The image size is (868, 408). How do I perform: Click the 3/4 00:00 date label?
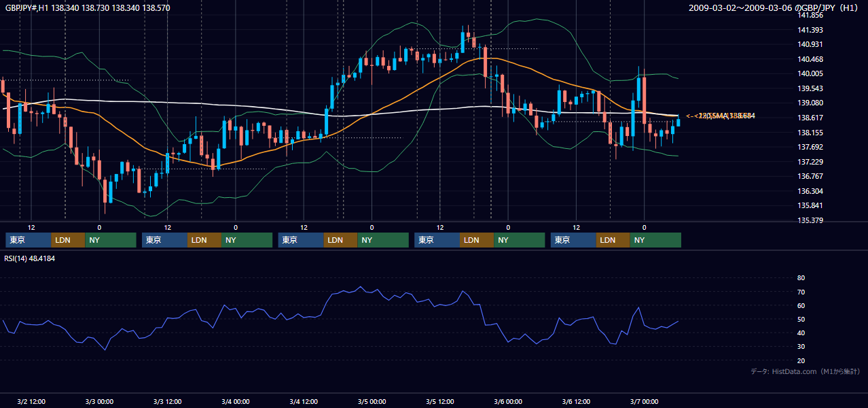[236, 402]
